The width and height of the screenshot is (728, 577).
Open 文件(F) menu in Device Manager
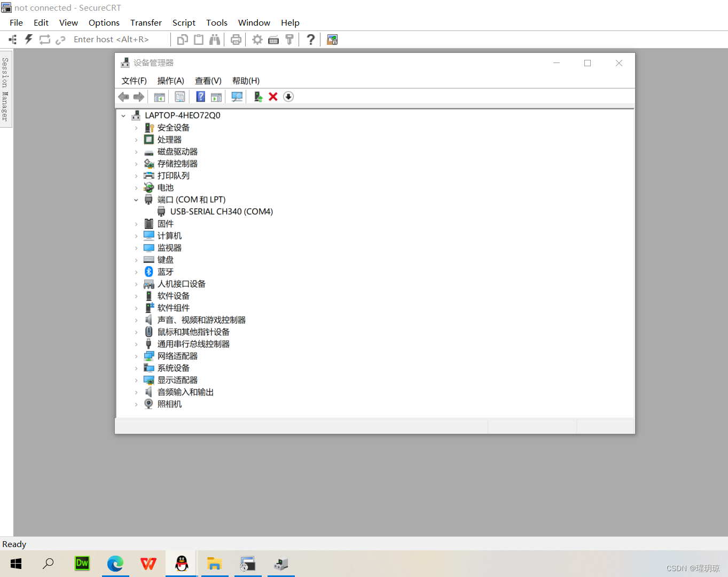click(x=134, y=81)
